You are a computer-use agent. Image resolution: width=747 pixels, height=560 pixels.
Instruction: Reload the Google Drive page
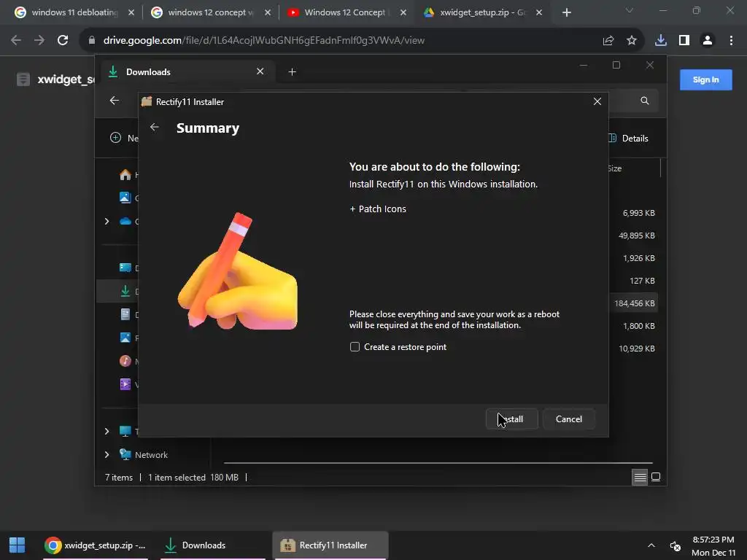pos(63,40)
